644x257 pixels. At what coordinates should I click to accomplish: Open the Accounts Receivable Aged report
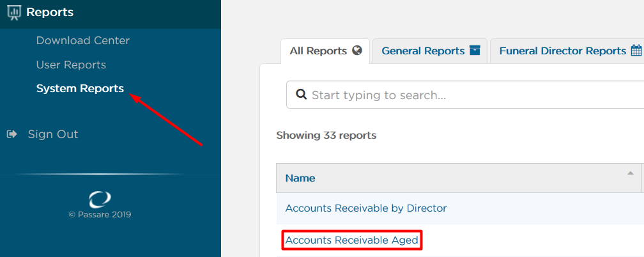351,240
